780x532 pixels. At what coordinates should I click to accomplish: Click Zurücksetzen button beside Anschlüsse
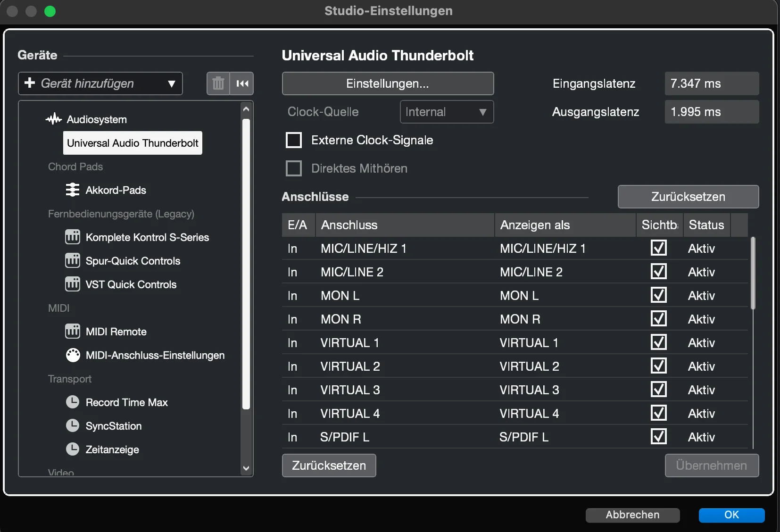[x=688, y=197]
